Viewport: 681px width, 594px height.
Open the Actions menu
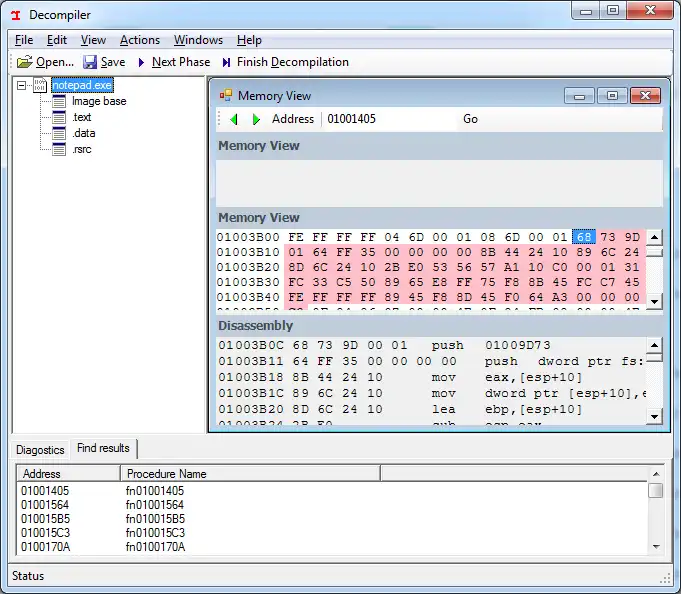139,40
